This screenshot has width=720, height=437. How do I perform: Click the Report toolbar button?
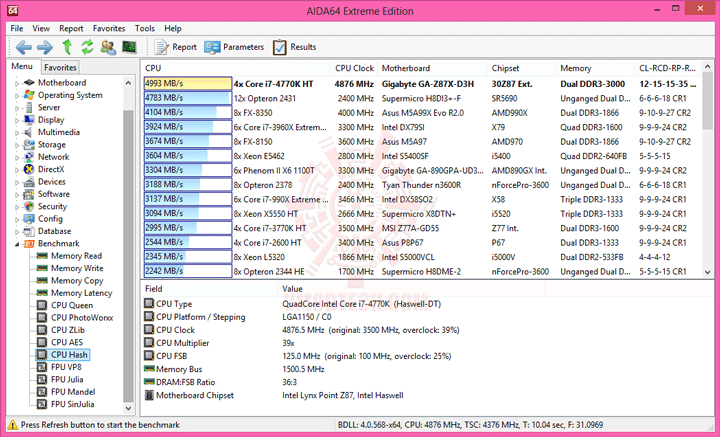(x=176, y=47)
